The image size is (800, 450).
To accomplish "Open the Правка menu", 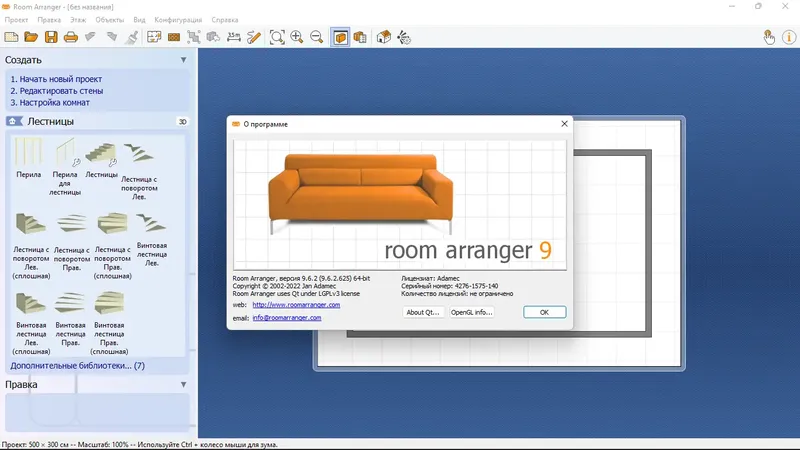I will (49, 20).
